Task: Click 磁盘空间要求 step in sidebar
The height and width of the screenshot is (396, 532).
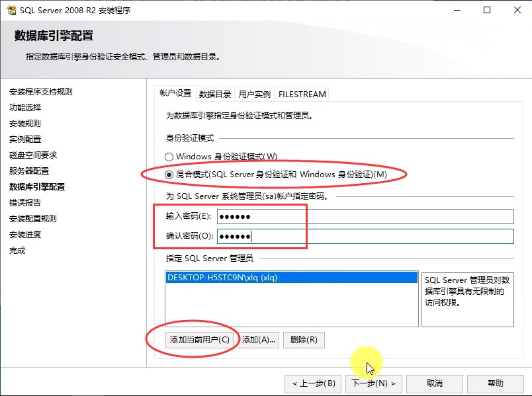Action: point(33,155)
